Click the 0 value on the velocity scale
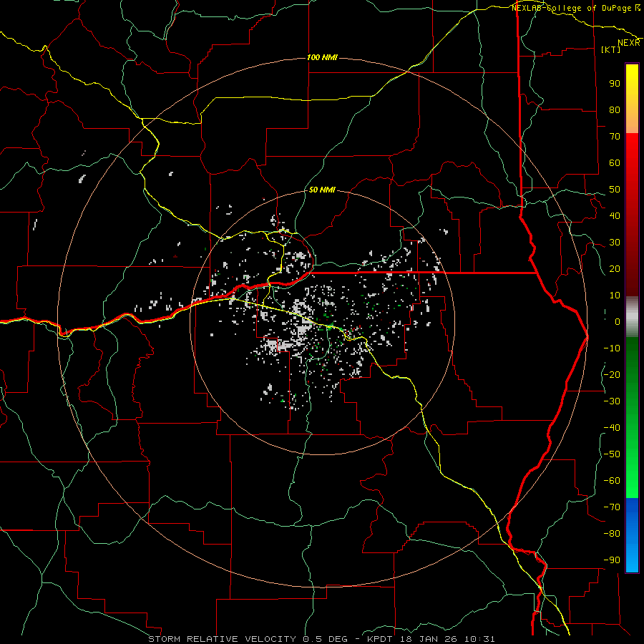This screenshot has width=644, height=644. pyautogui.click(x=618, y=321)
